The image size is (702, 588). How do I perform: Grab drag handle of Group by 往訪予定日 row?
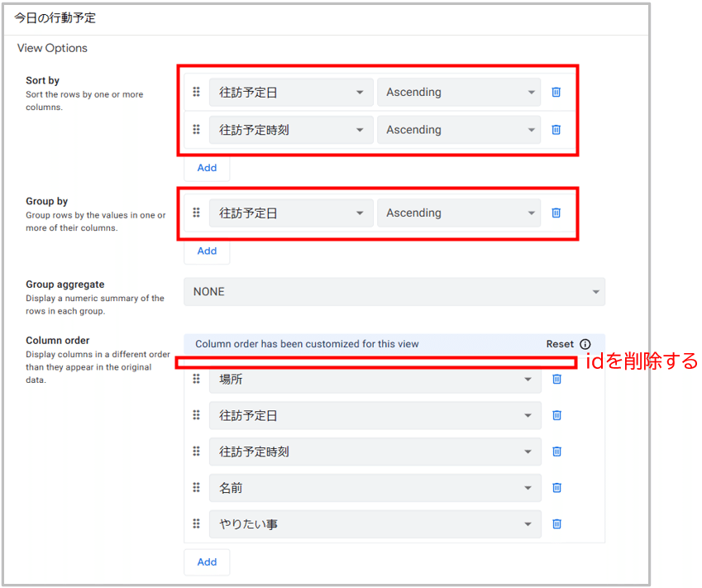tap(196, 213)
